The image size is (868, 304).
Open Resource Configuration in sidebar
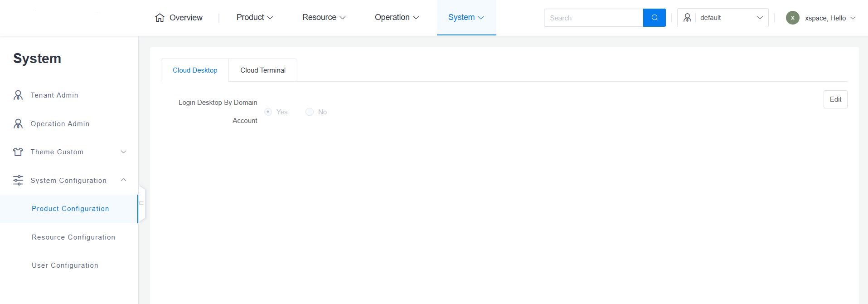[73, 237]
